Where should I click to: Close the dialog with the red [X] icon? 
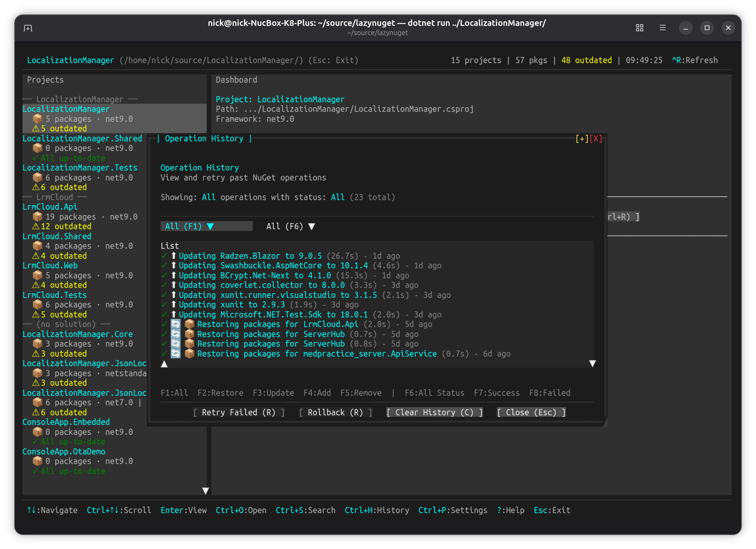pyautogui.click(x=596, y=139)
